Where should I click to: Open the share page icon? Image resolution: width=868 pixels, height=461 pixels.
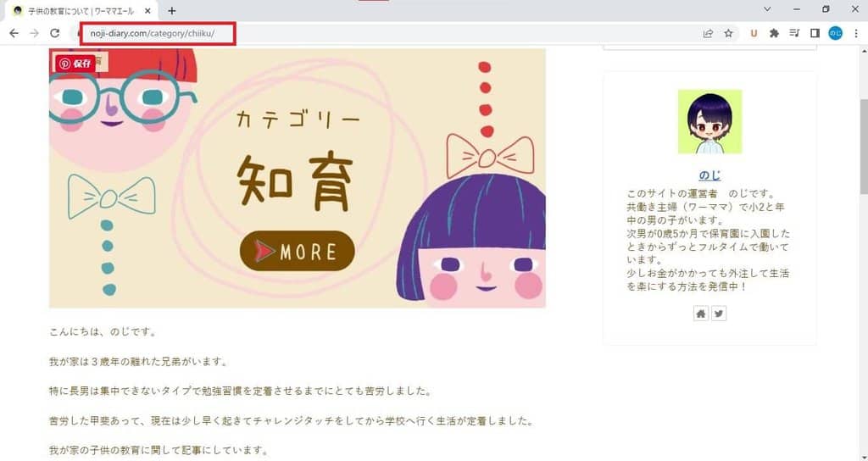coord(708,34)
